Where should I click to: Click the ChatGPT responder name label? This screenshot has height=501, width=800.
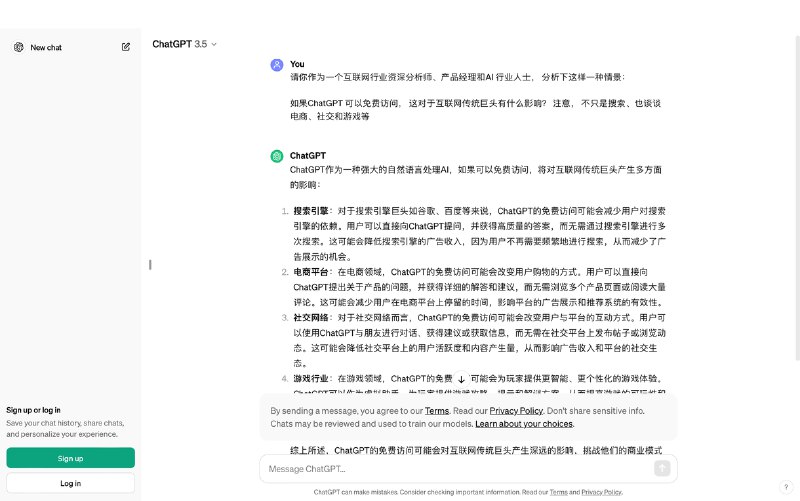(x=308, y=156)
